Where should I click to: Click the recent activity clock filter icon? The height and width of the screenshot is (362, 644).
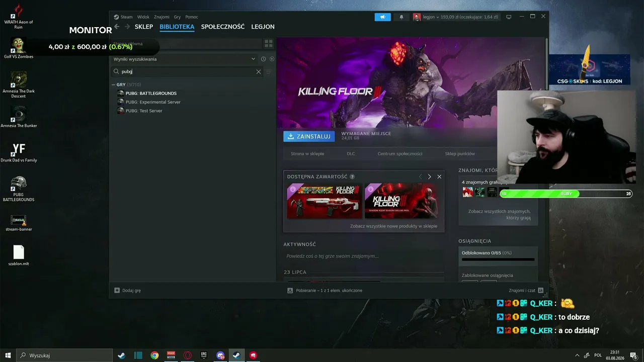(x=263, y=59)
